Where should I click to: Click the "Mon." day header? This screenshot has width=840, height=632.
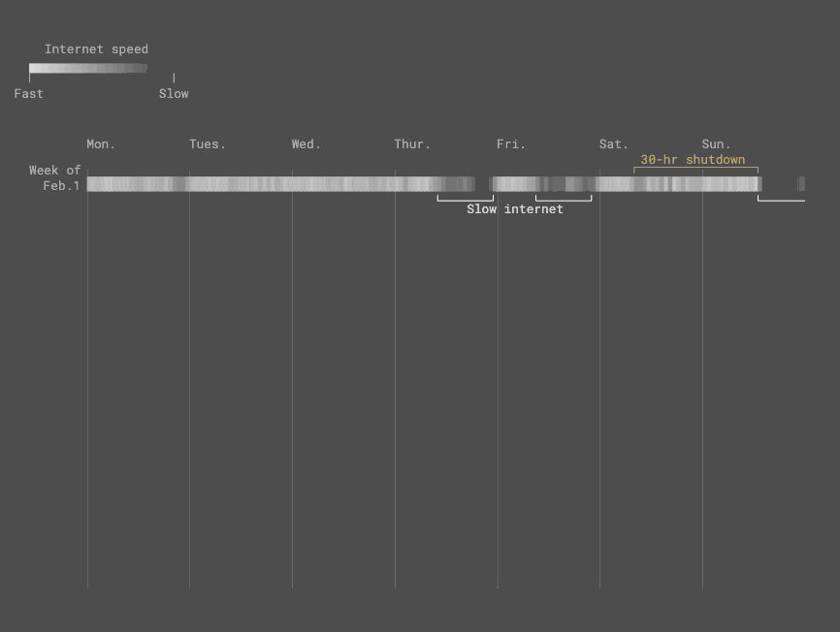tap(101, 144)
